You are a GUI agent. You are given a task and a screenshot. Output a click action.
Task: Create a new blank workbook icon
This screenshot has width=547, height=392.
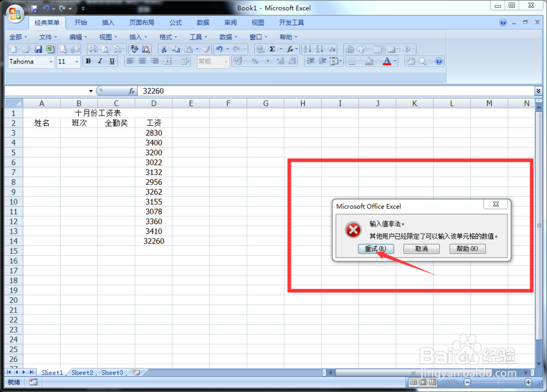coord(14,49)
